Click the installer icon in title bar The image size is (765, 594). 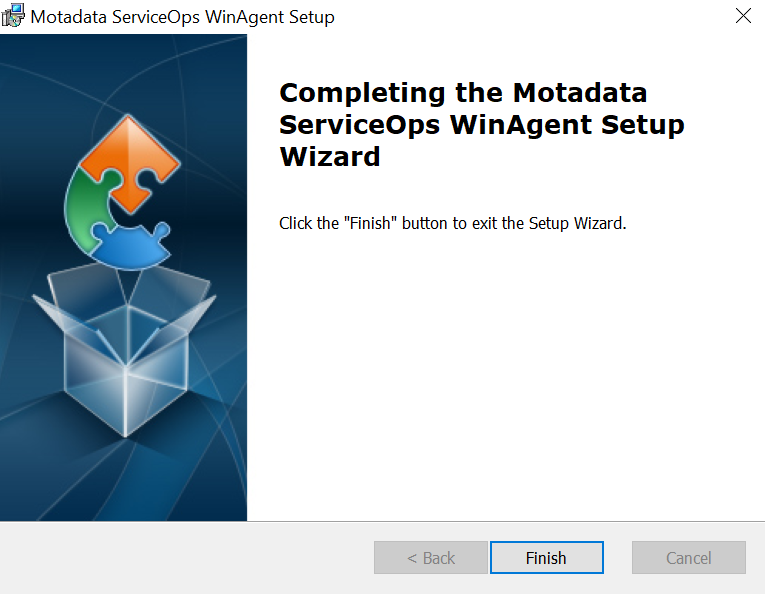pyautogui.click(x=14, y=16)
